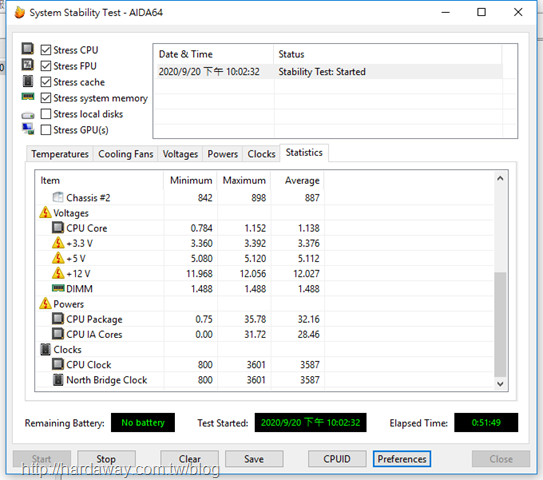Viewport: 543px width, 480px height.
Task: Click the CPU chip icon beside Stress CPU
Action: (28, 49)
